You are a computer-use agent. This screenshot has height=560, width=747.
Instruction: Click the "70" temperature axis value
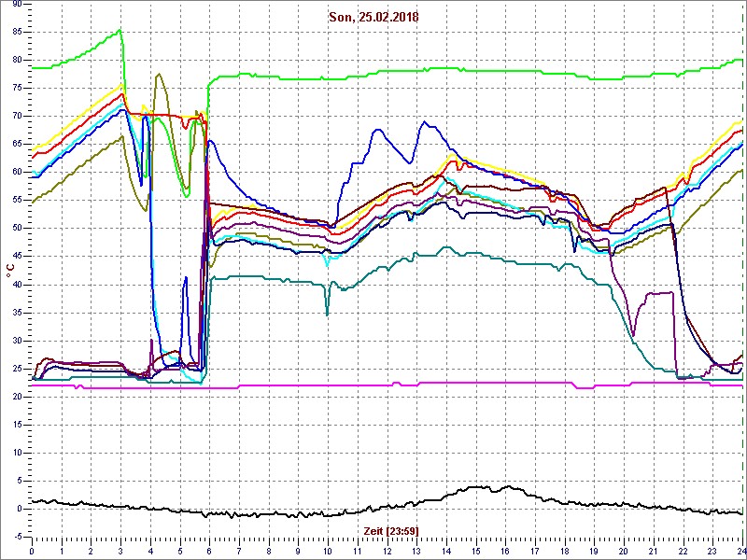16,117
